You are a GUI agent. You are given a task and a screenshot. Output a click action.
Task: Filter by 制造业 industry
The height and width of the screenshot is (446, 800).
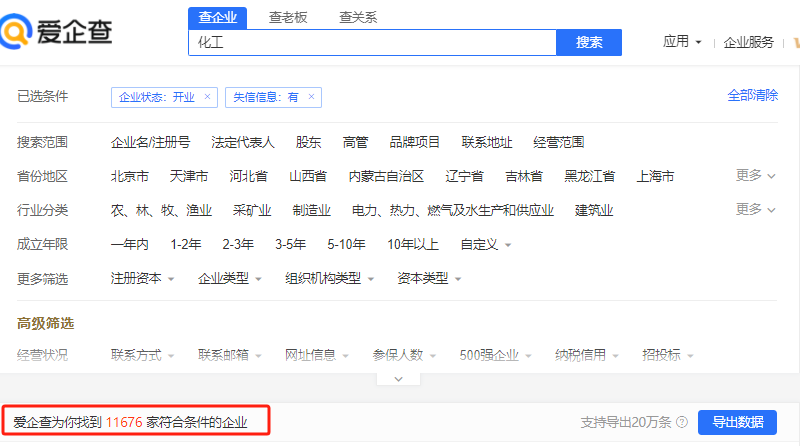tap(311, 210)
